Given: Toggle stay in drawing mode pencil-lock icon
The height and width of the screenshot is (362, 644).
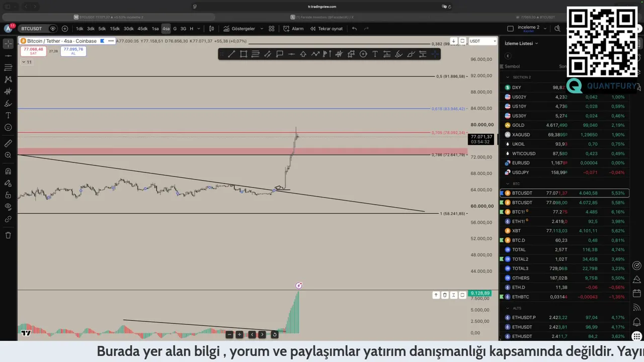Looking at the screenshot, I should click(8, 183).
